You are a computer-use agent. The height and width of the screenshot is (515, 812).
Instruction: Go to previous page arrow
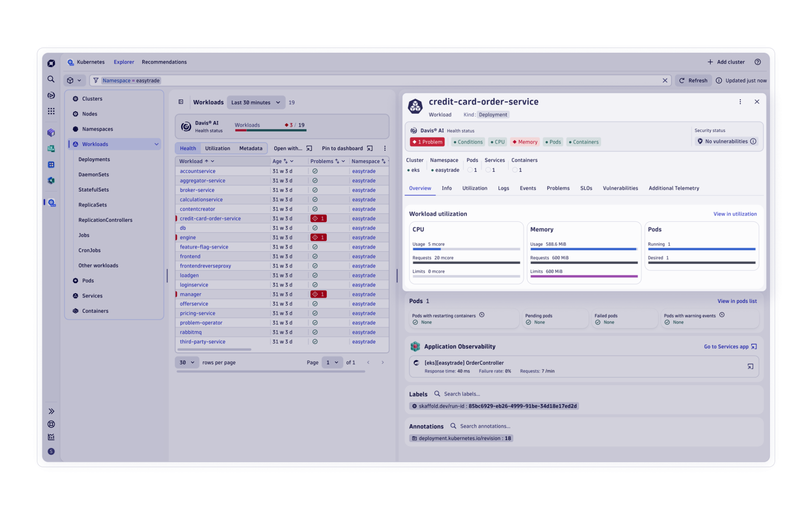[368, 362]
